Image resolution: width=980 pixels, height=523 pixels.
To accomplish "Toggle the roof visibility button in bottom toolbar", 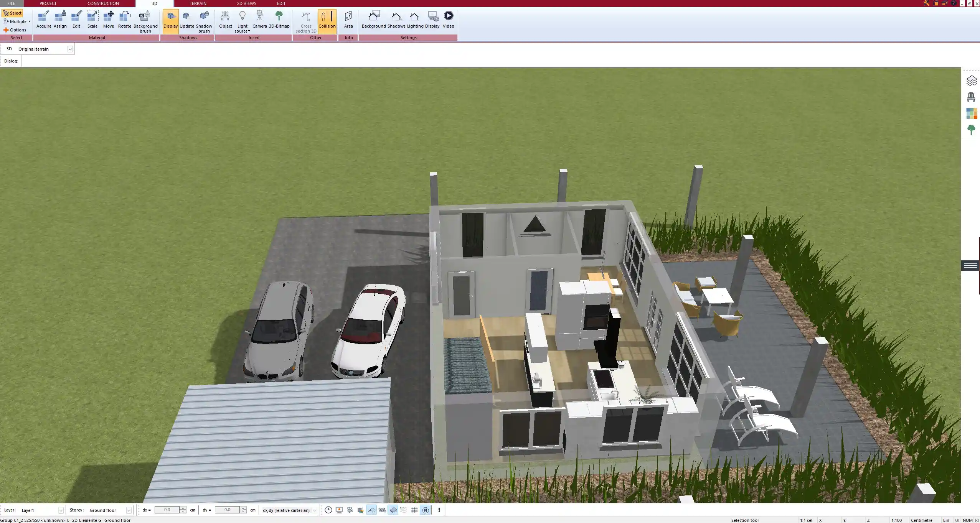I will (x=371, y=510).
